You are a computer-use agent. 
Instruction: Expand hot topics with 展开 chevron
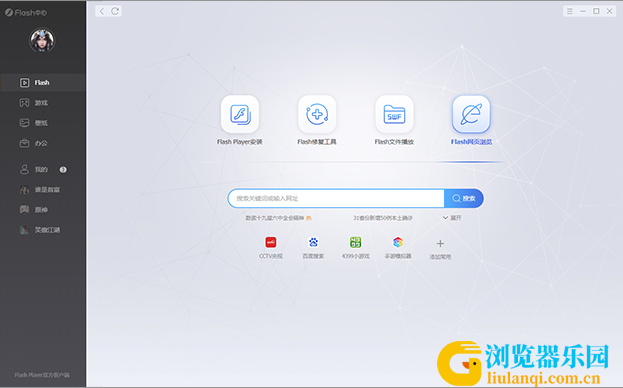pos(452,218)
